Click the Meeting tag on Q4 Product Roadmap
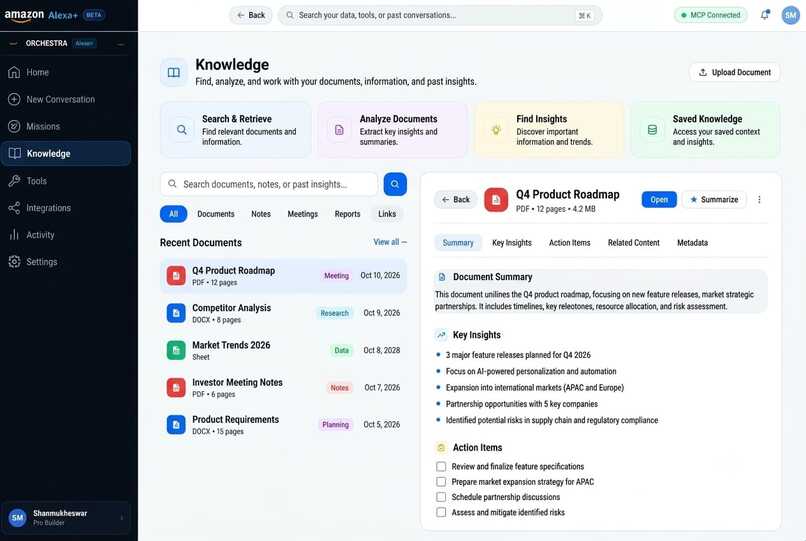Image resolution: width=806 pixels, height=541 pixels. [x=336, y=276]
